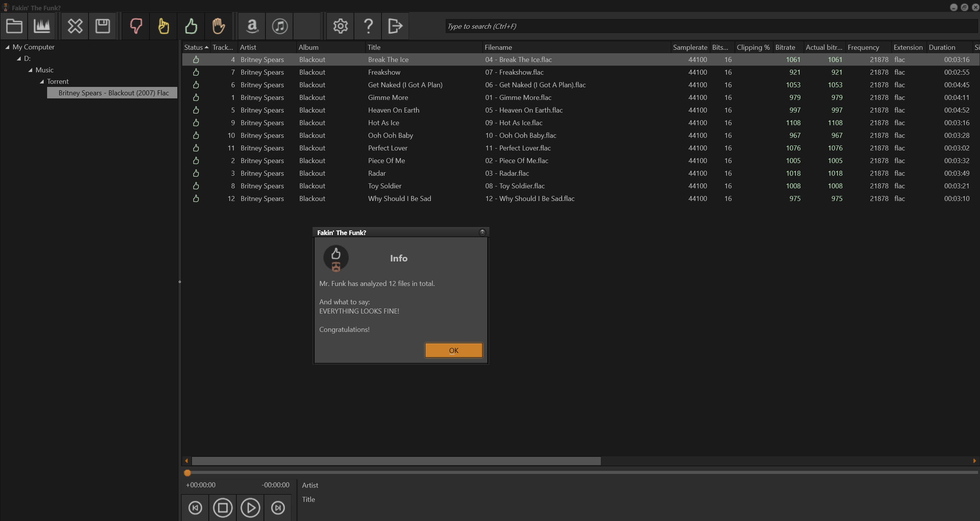Click the raised-hand stop icon in toolbar
The height and width of the screenshot is (521, 980).
218,26
